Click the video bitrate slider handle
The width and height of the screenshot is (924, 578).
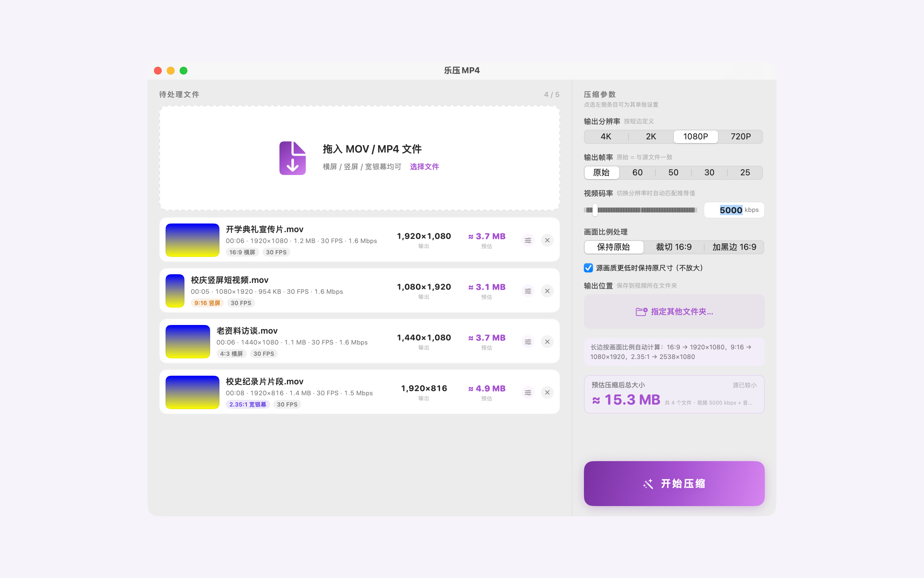click(595, 210)
